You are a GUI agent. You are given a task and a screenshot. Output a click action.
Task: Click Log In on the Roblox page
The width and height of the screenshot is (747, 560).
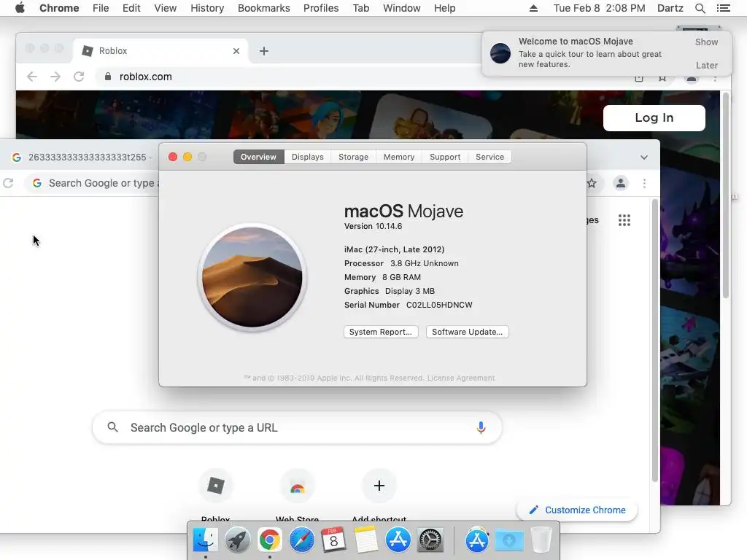[x=654, y=117]
